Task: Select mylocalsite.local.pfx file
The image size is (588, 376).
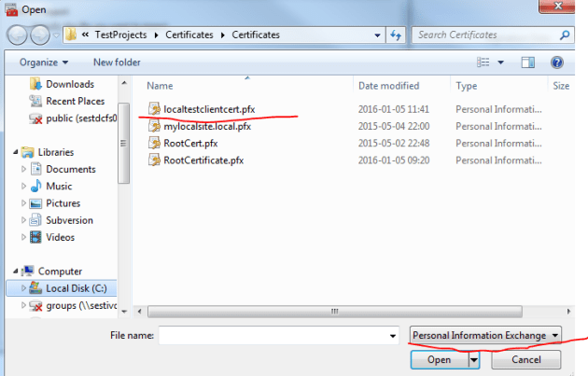Action: [x=207, y=126]
